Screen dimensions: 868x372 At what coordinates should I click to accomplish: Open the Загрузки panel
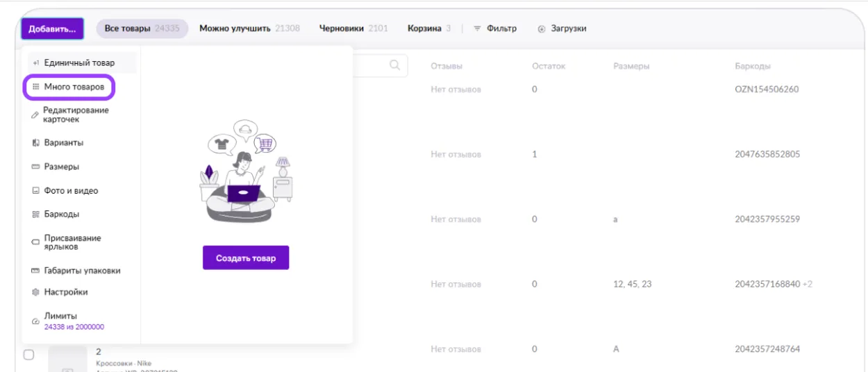click(x=562, y=29)
